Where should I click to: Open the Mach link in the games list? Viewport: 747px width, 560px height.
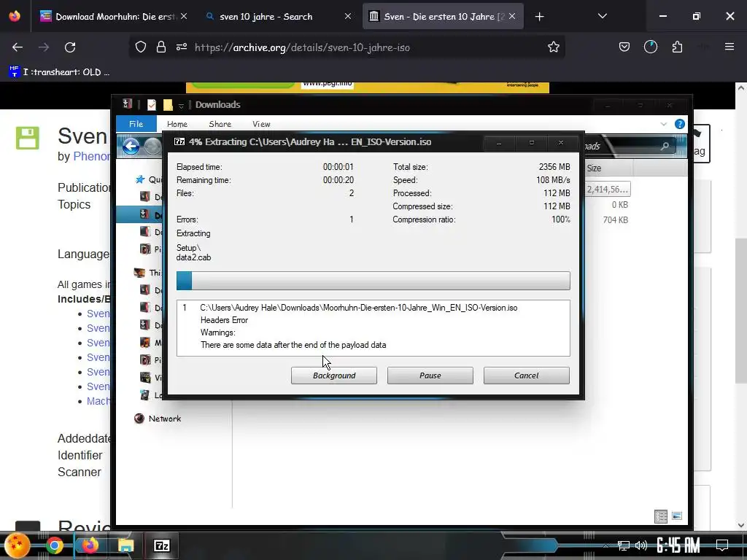tap(98, 402)
